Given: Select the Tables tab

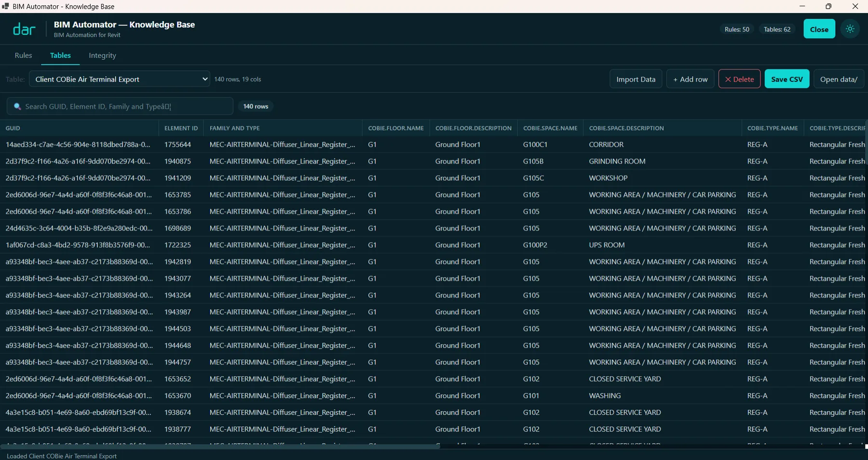Looking at the screenshot, I should 60,55.
